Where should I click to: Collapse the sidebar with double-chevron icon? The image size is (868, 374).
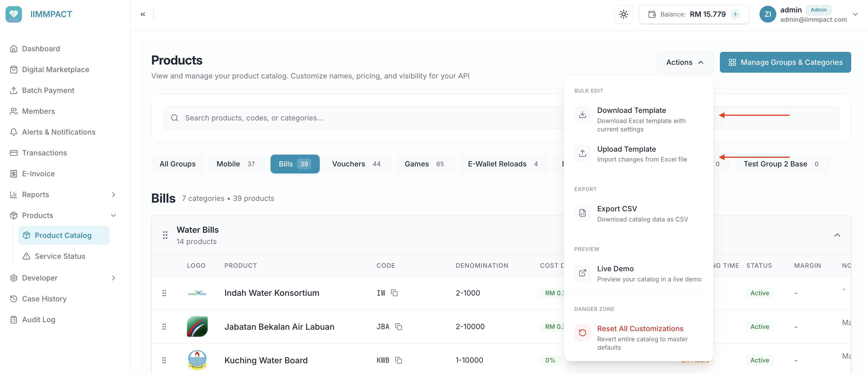tap(143, 14)
